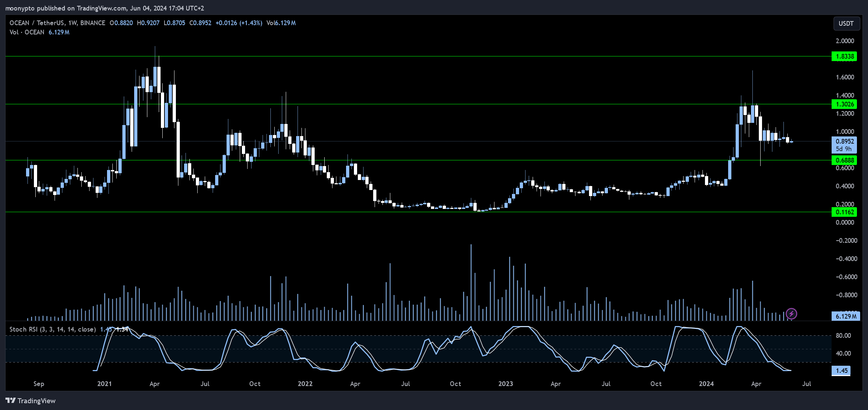Viewport: 868px width, 410px height.
Task: Click the Jul label at far right of time axis
Action: pos(807,384)
